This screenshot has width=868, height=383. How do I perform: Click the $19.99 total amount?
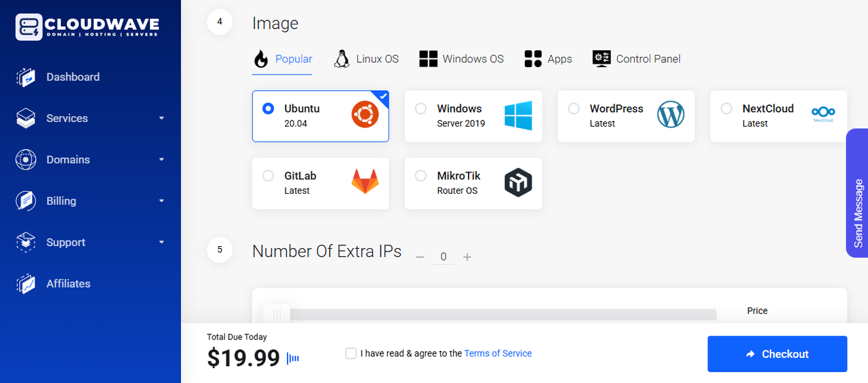243,358
